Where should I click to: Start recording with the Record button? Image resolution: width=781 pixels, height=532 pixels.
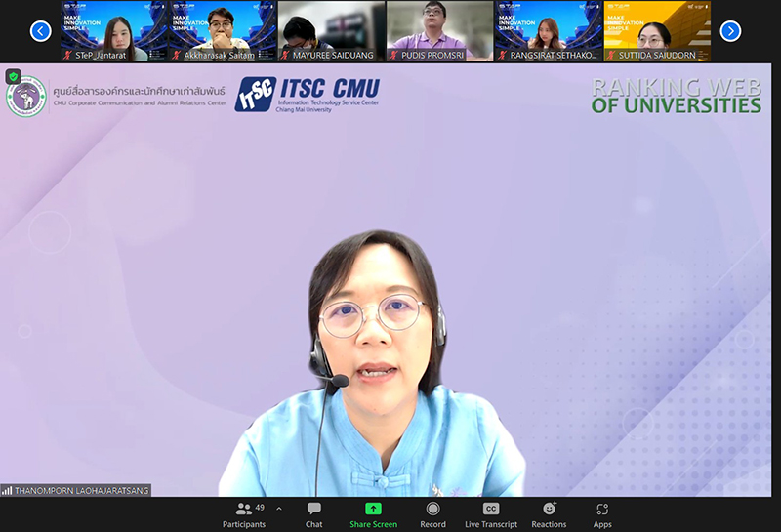pos(432,514)
